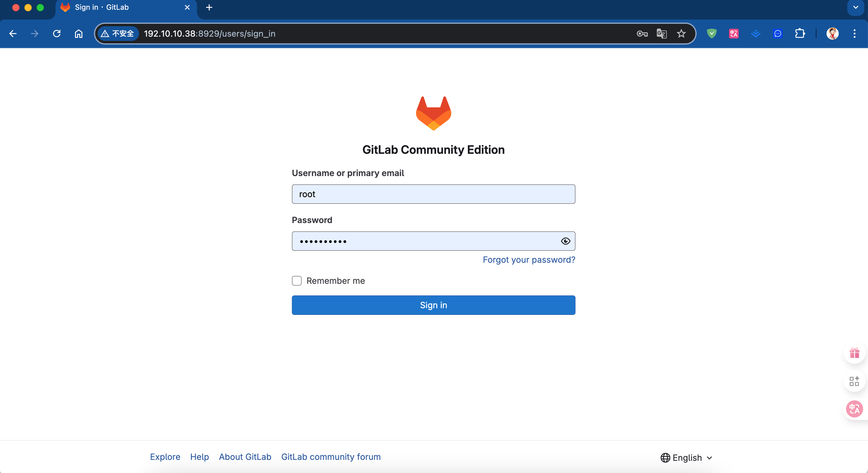
Task: Open the About GitLab footer link
Action: click(245, 457)
